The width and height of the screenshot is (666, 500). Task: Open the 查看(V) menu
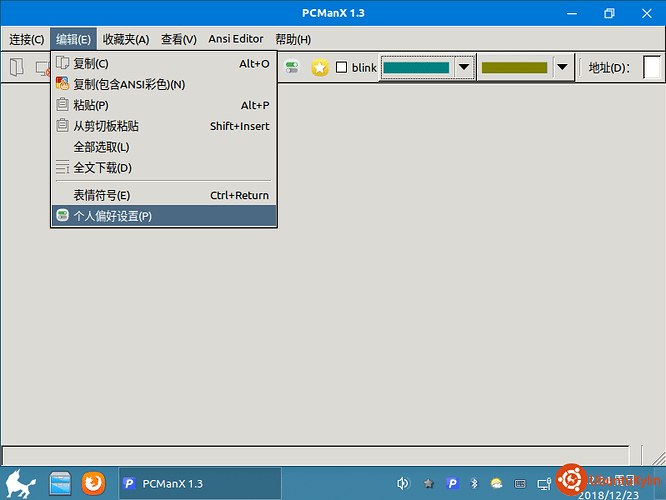coord(179,40)
